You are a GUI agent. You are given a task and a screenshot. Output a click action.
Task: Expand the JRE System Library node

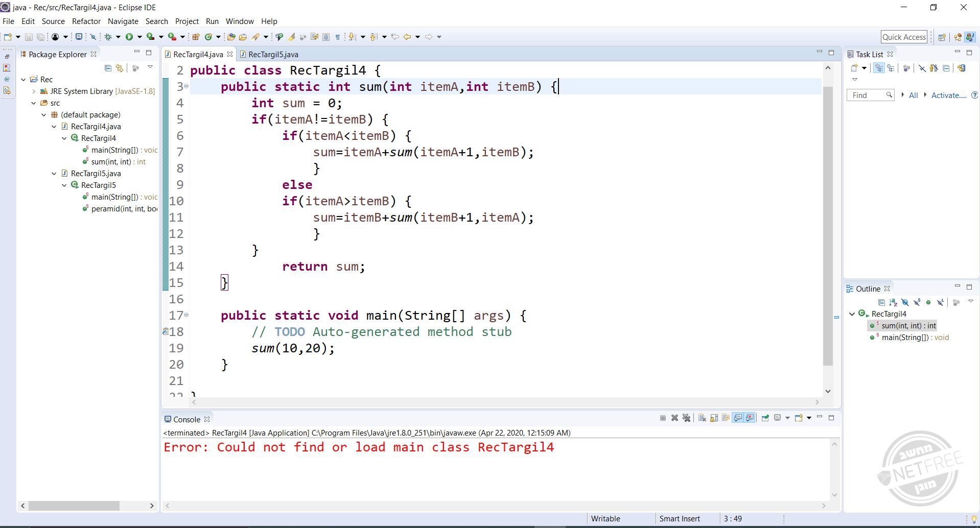pos(34,91)
